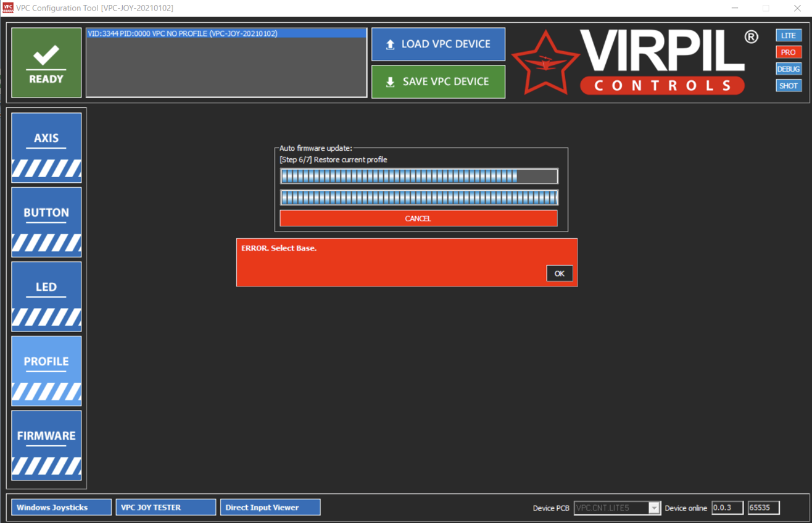Switch to LITE mode
This screenshot has height=523, width=812.
pyautogui.click(x=789, y=36)
